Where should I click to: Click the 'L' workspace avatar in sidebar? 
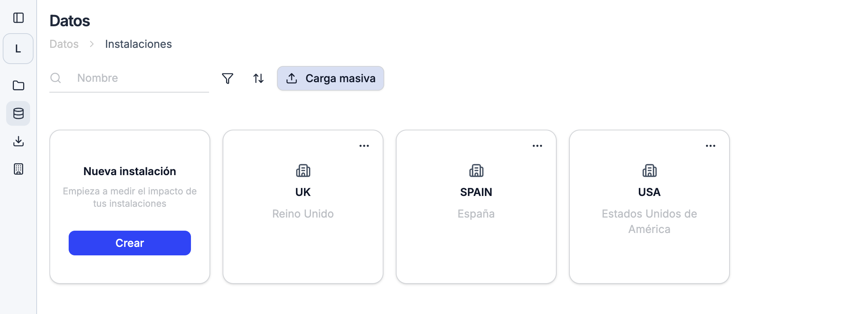(x=18, y=48)
